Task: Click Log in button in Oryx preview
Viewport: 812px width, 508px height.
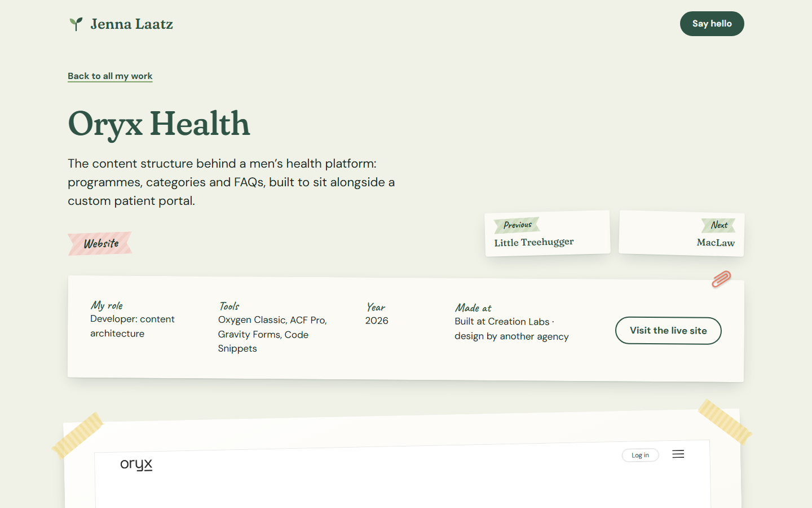Action: [x=640, y=455]
